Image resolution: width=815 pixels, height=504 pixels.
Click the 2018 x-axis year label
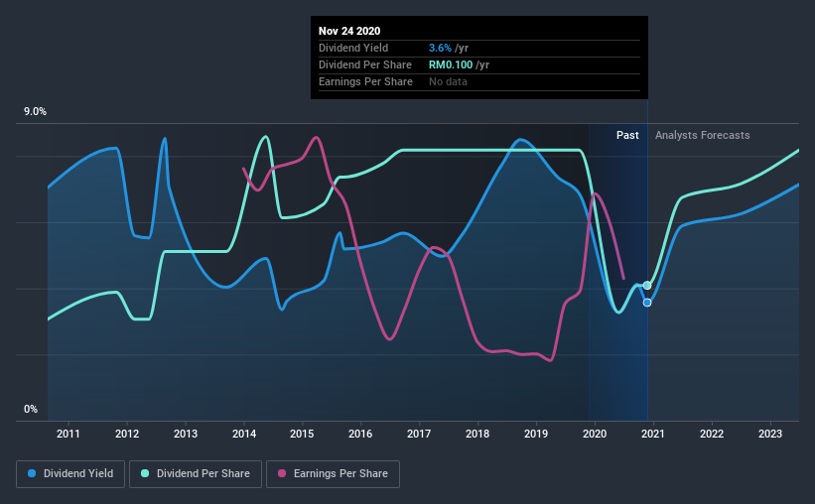tap(477, 434)
